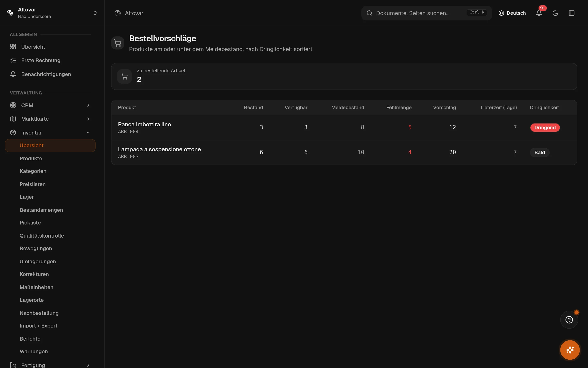Open Import / Export
The image size is (588, 368).
pos(38,326)
